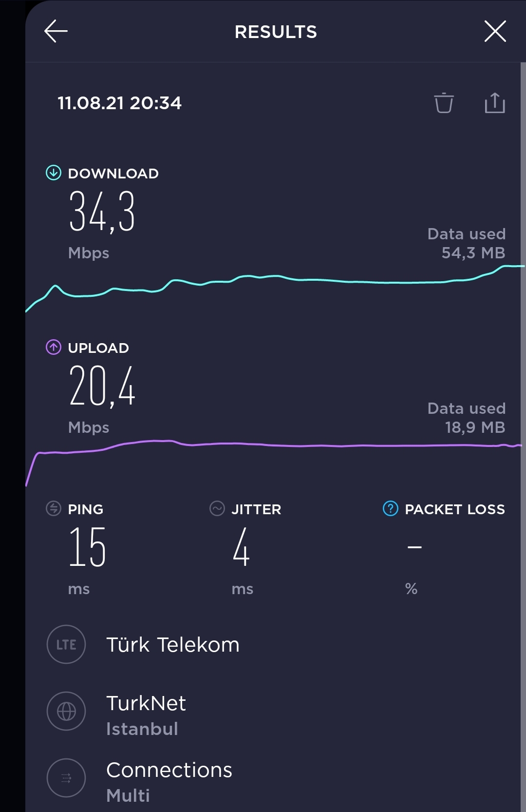Delete this result with trash icon

[x=444, y=103]
